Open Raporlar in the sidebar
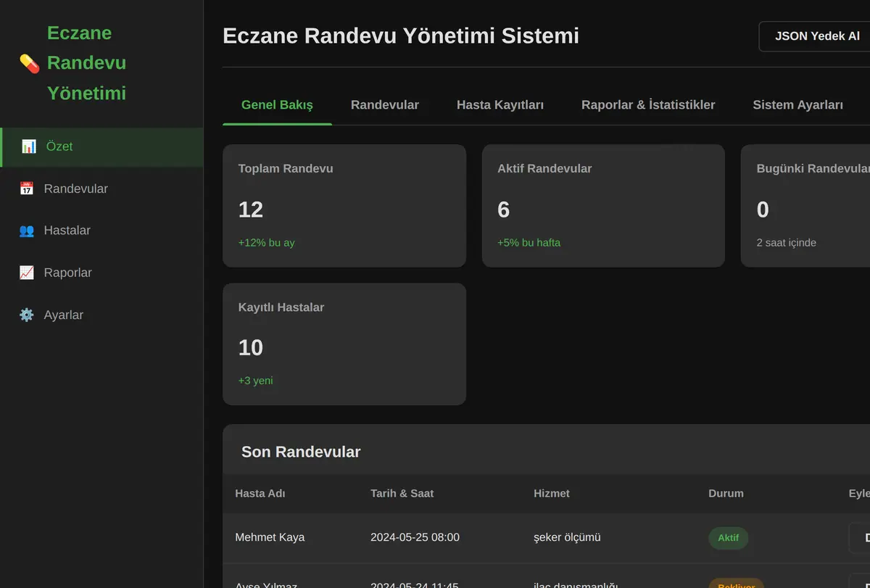870x588 pixels. click(x=101, y=273)
